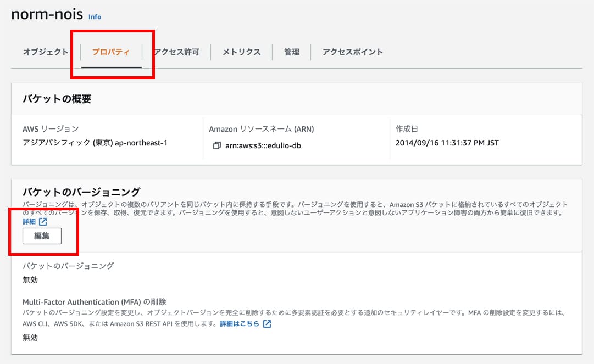Click the external-link icon next to 詳細
Viewport: 594px width, 364px height.
pyautogui.click(x=43, y=222)
